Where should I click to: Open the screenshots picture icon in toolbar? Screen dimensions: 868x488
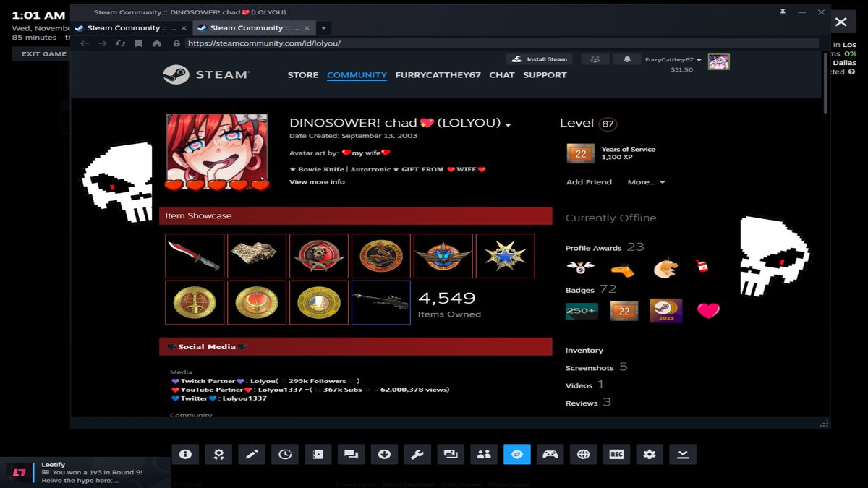[x=451, y=454]
